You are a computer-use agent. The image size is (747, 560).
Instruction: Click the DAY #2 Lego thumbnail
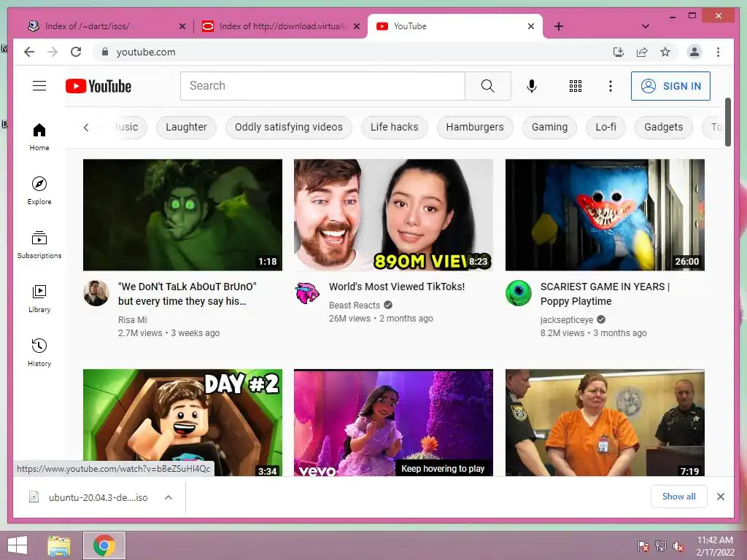[x=182, y=422]
